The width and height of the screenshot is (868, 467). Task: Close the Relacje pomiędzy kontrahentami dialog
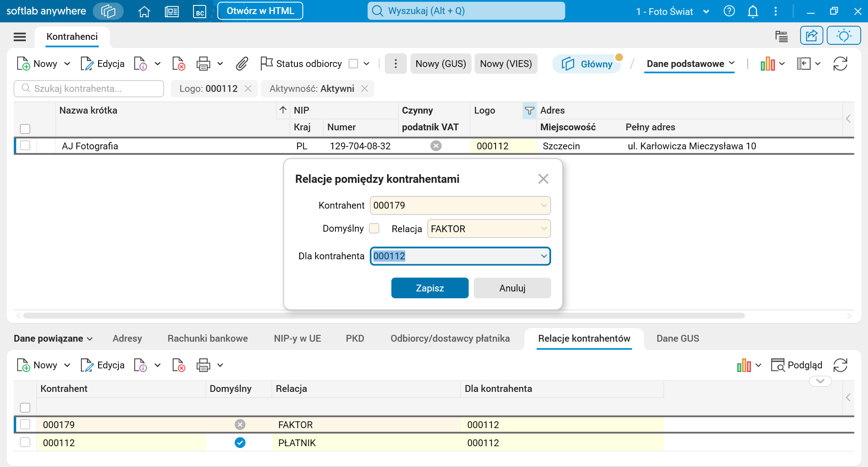(x=543, y=179)
